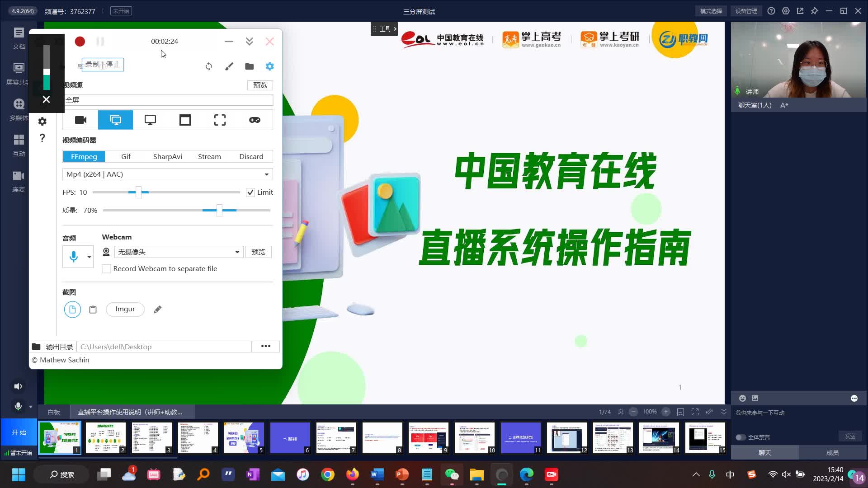868x488 pixels.
Task: Click the pause recording button
Action: [100, 42]
